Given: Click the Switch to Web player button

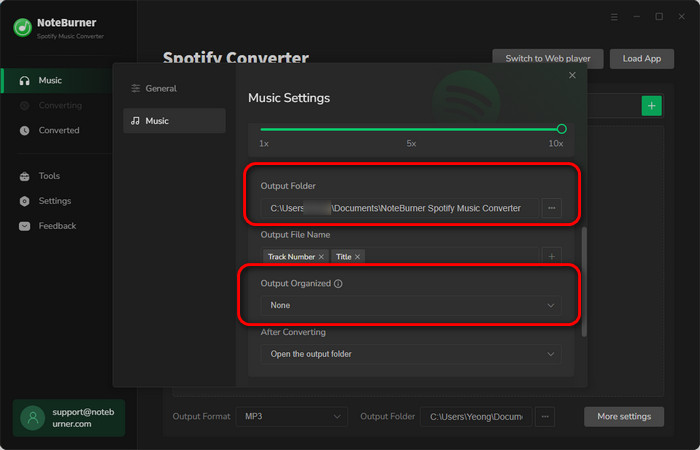Looking at the screenshot, I should pos(548,59).
